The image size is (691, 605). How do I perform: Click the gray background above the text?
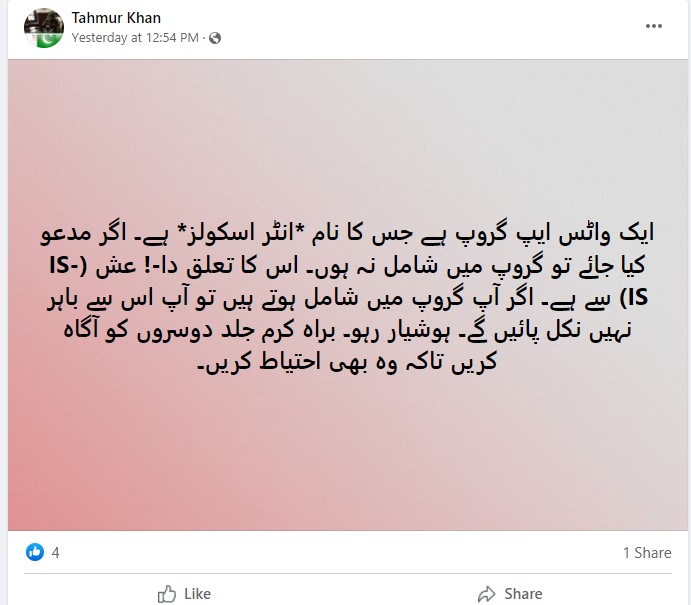pos(347,139)
